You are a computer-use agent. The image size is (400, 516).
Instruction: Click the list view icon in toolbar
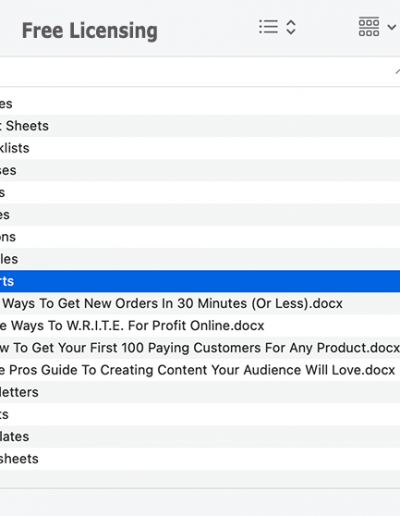268,27
